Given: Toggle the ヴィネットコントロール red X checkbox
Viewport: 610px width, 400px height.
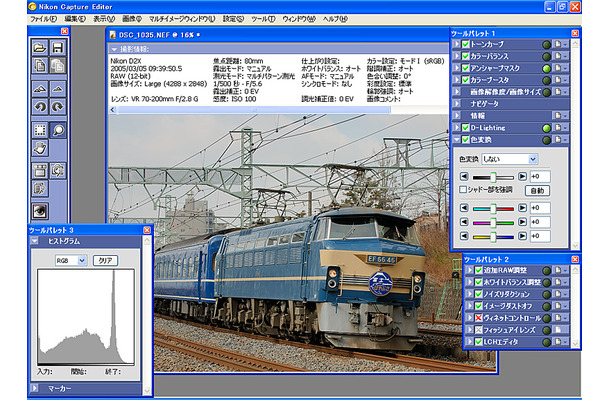Looking at the screenshot, I should click(479, 318).
